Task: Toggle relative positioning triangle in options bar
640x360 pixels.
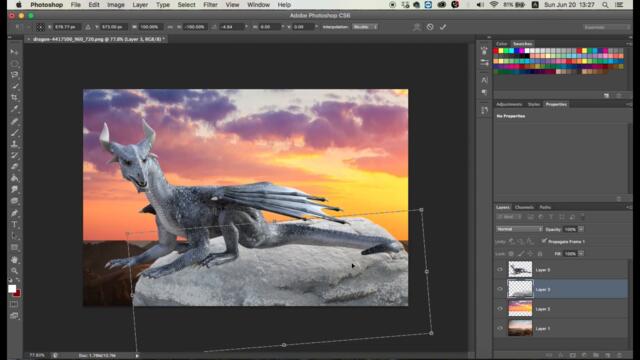Action: [x=88, y=27]
